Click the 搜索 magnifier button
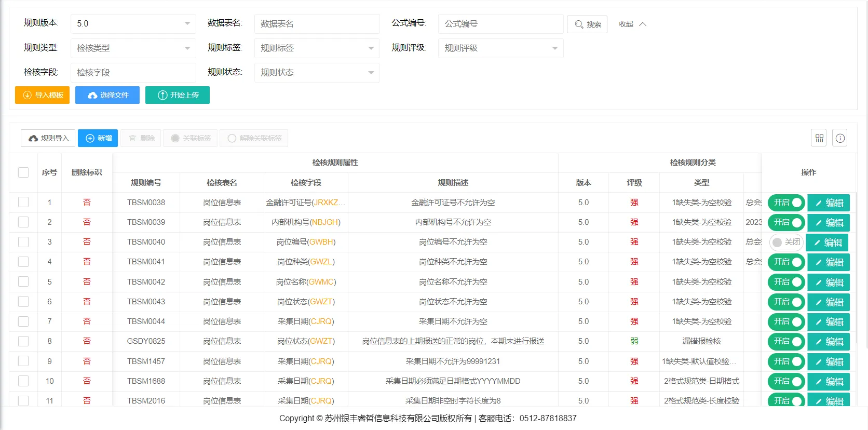Viewport: 868px width, 430px height. (587, 24)
